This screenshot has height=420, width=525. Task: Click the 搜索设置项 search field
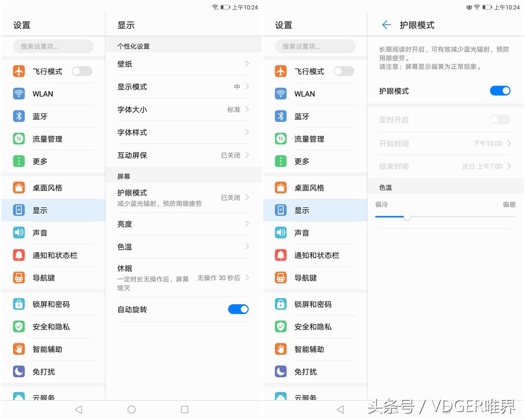pyautogui.click(x=52, y=46)
